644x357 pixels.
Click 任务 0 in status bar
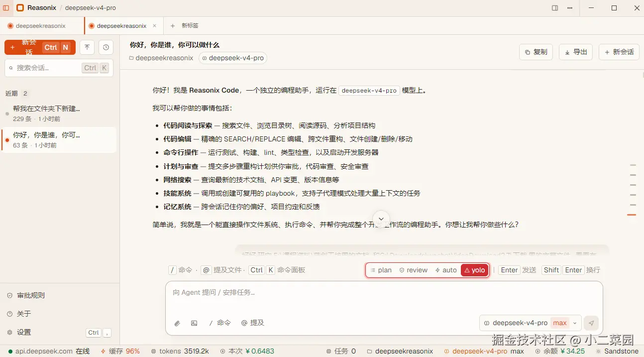(x=341, y=351)
